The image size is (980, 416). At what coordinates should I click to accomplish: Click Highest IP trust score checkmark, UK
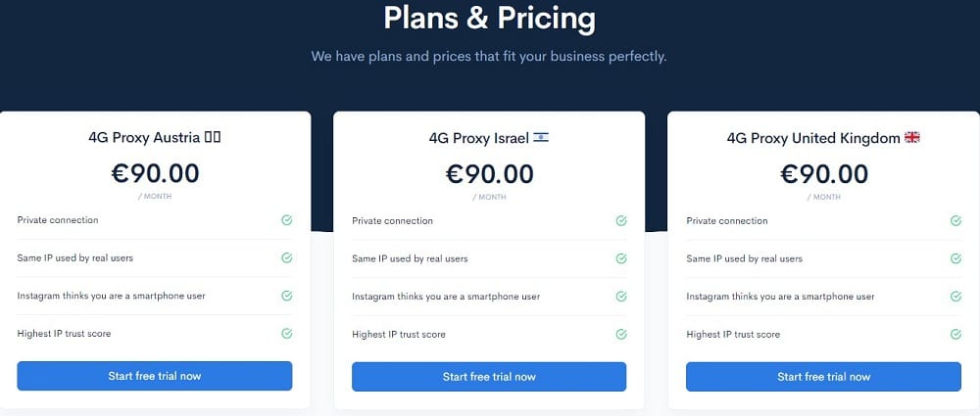955,334
